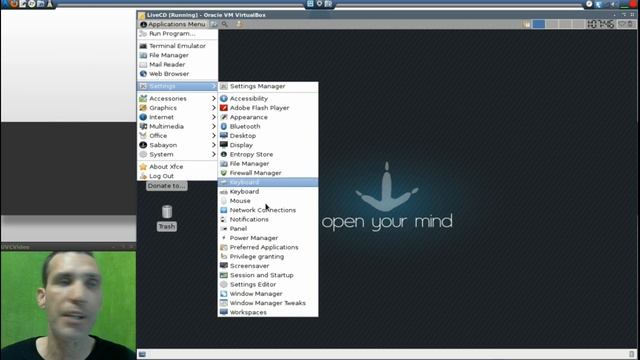The width and height of the screenshot is (640, 360).
Task: Click the clock in the Xfce panel
Action: click(x=600, y=24)
